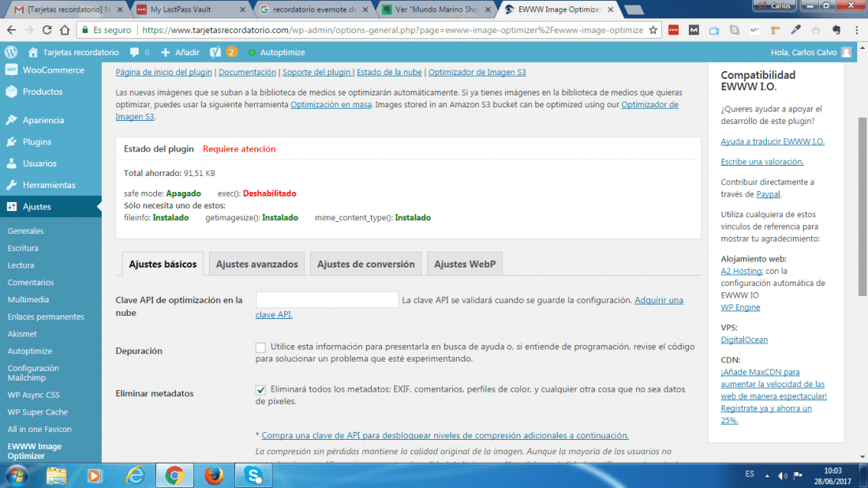This screenshot has height=488, width=868.
Task: Open the Generales settings submenu item
Action: (25, 231)
